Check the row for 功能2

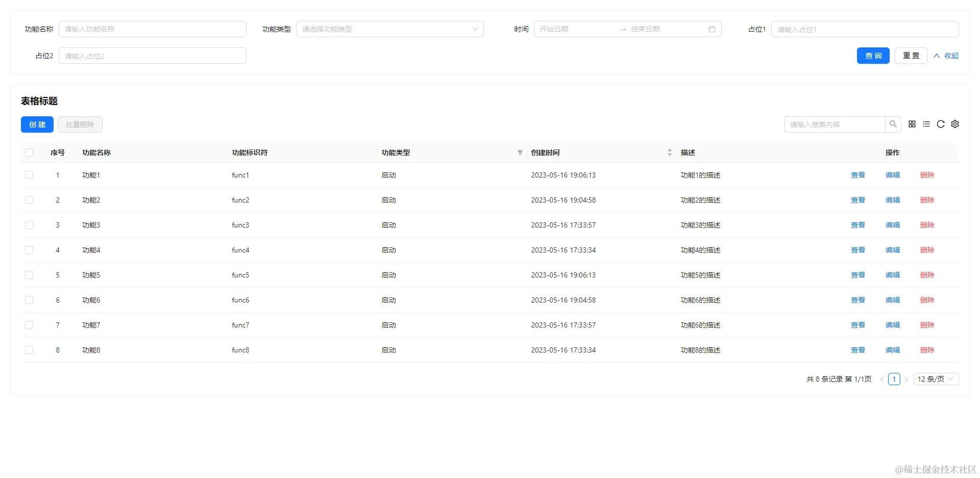click(29, 200)
